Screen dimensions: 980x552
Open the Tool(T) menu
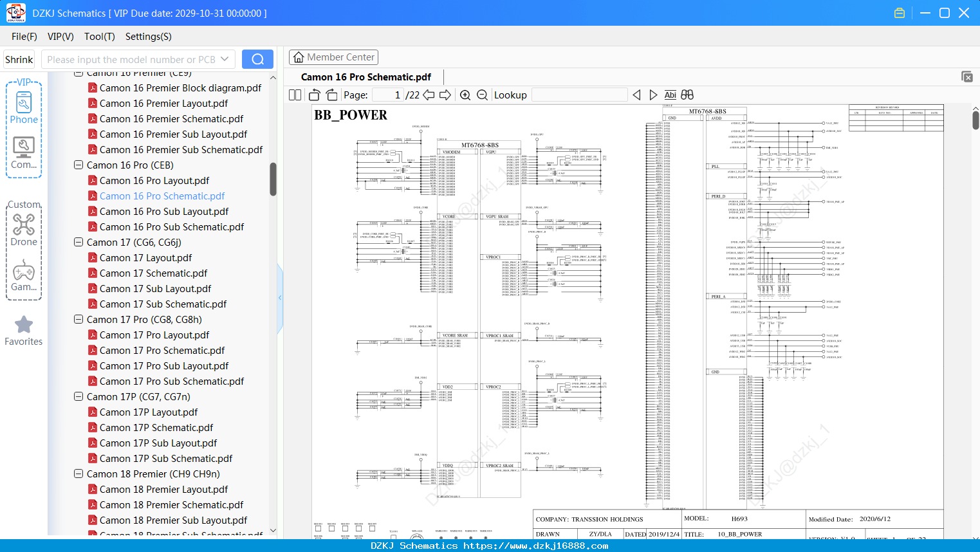click(x=100, y=37)
